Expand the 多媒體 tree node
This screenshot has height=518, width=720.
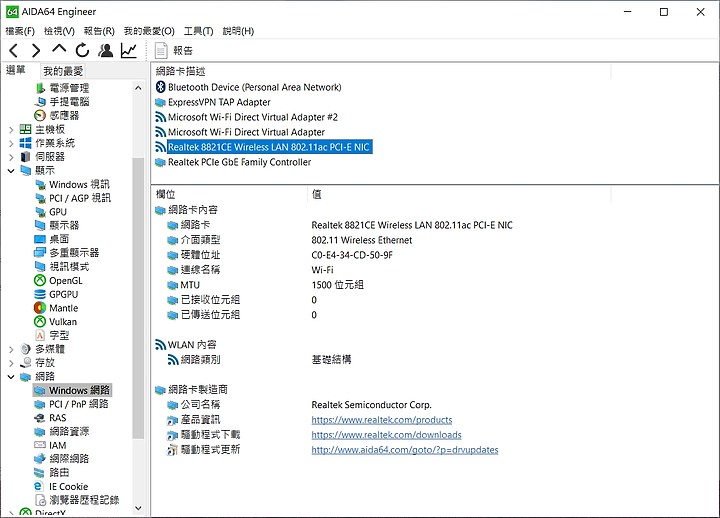(x=11, y=349)
